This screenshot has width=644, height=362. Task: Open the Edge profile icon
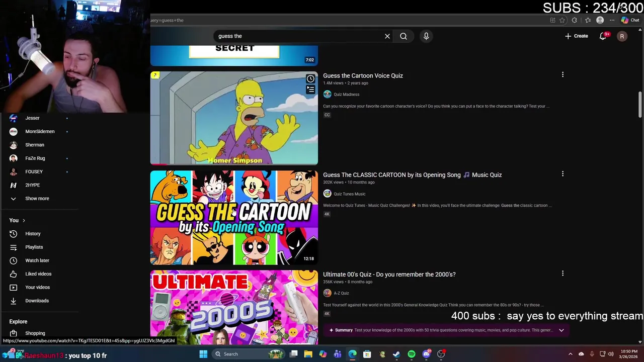[x=600, y=20]
